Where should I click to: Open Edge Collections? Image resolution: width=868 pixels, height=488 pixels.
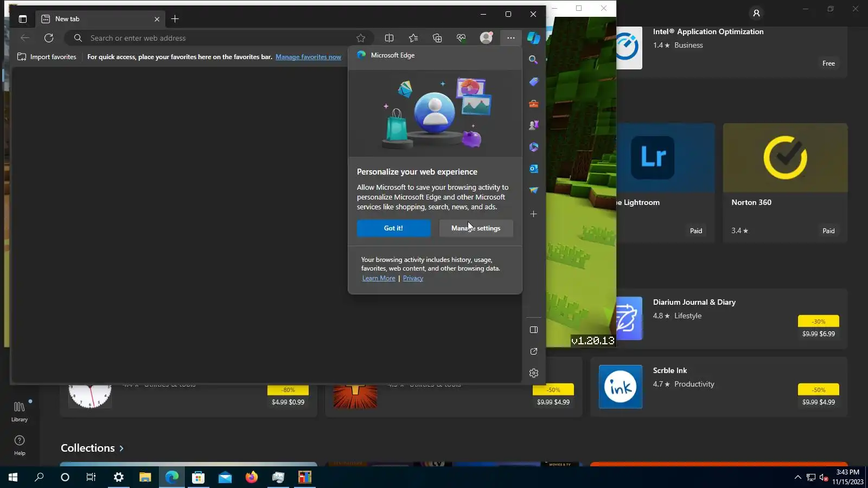pos(437,38)
